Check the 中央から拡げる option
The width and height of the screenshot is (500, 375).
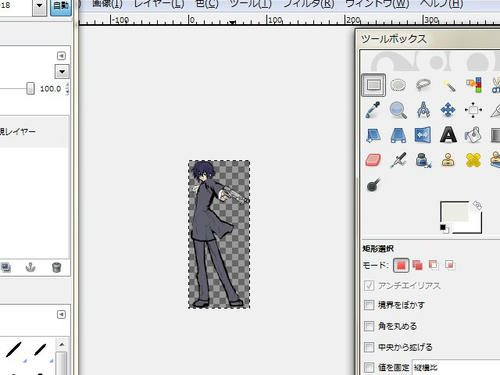369,347
